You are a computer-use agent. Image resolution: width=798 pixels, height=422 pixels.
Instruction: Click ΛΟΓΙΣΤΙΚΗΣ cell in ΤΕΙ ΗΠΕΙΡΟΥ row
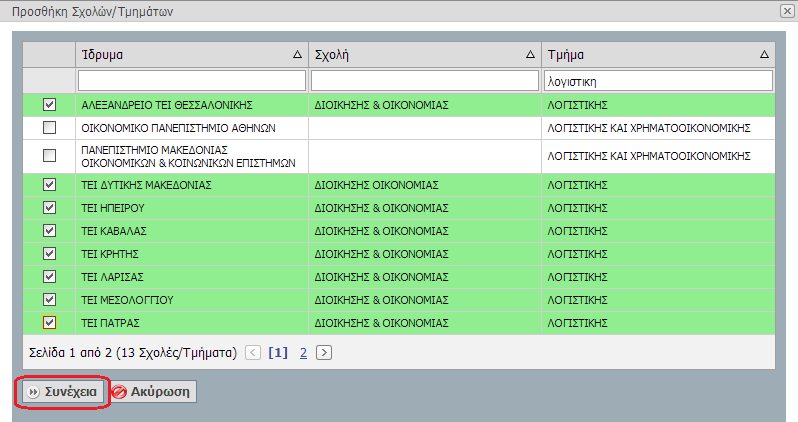tap(658, 208)
